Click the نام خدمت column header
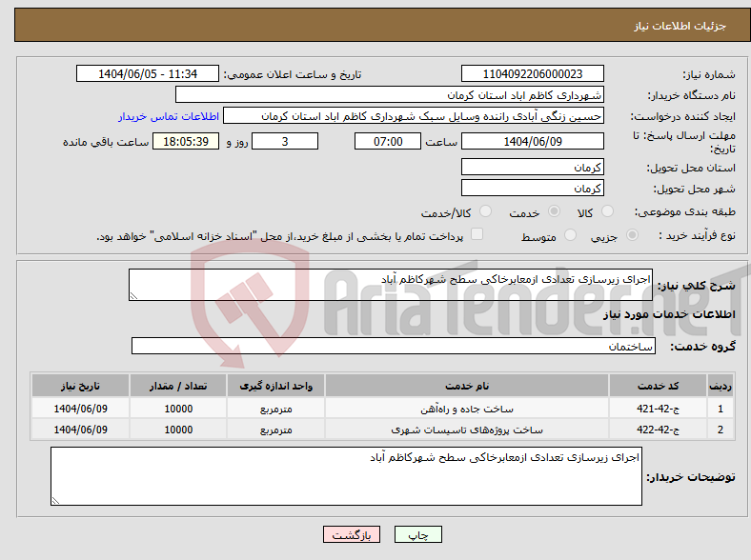 click(467, 386)
